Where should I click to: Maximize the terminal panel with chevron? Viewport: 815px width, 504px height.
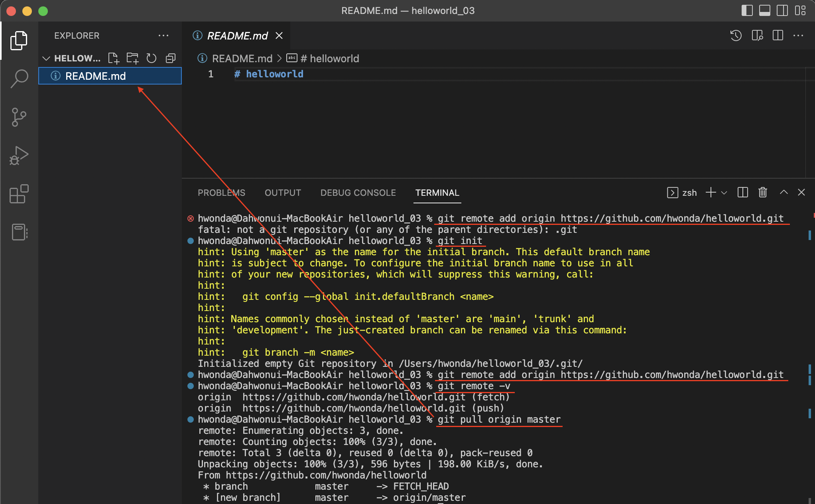784,193
